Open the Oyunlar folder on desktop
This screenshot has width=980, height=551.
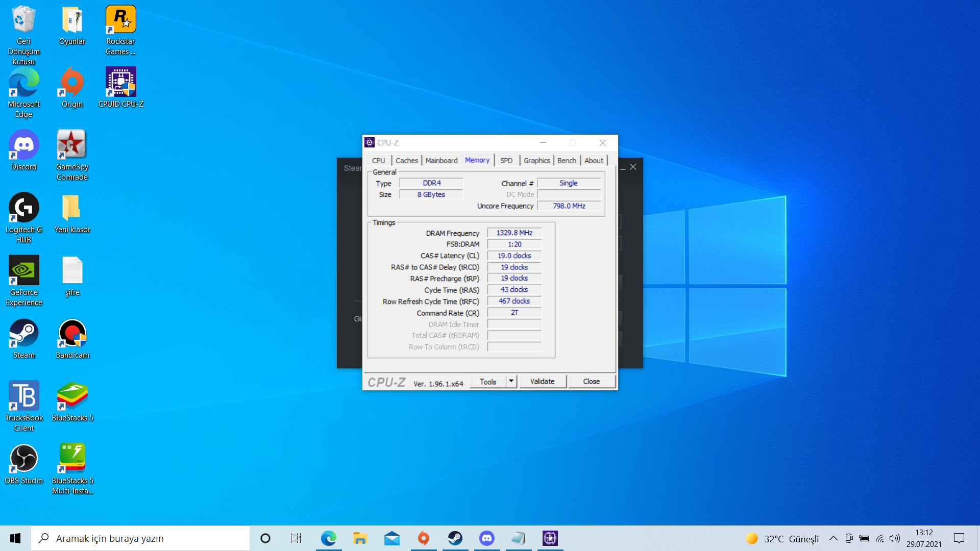pos(72,26)
